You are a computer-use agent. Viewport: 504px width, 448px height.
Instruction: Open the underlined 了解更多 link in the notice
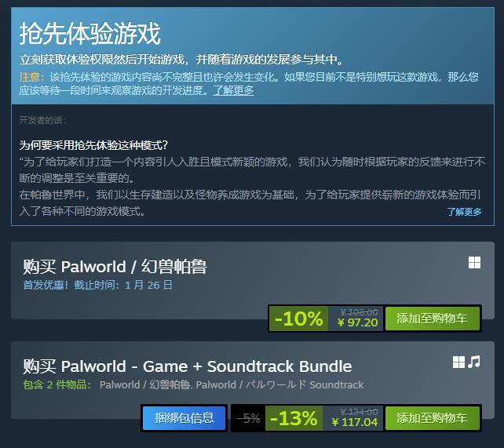coord(233,90)
